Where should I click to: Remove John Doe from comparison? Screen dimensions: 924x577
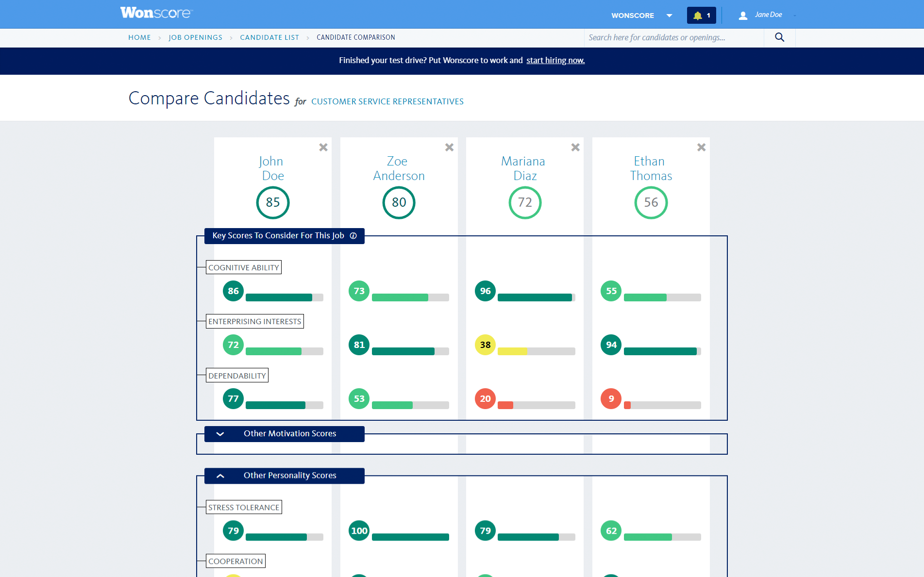point(323,148)
